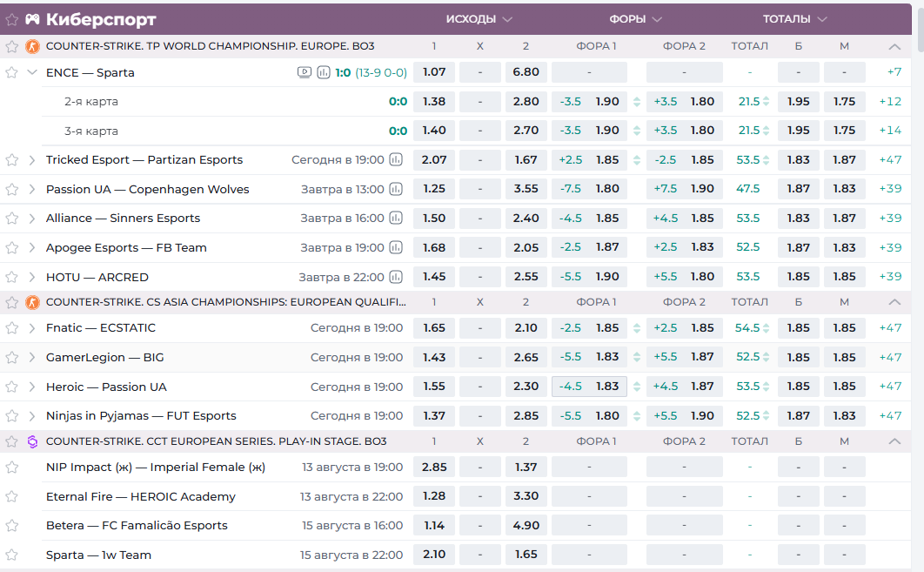This screenshot has width=924, height=572.
Task: Open +12 markets for 2-я карта
Action: coord(890,101)
